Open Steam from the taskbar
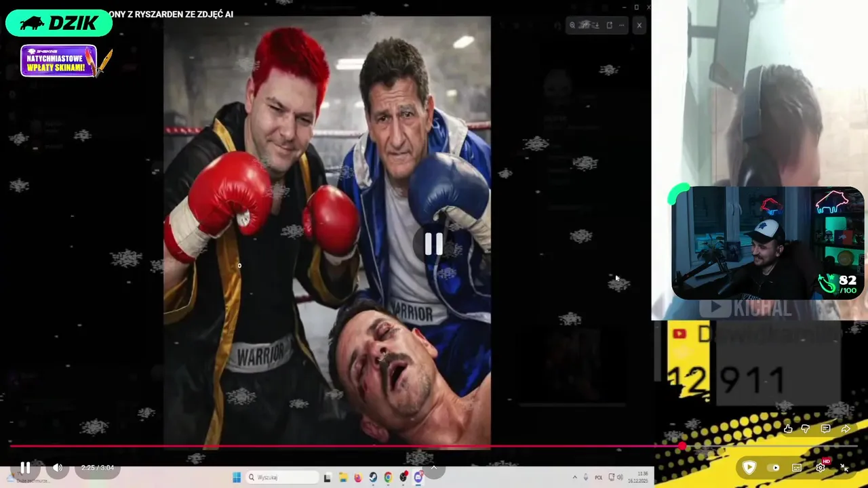The height and width of the screenshot is (488, 868). [x=373, y=477]
